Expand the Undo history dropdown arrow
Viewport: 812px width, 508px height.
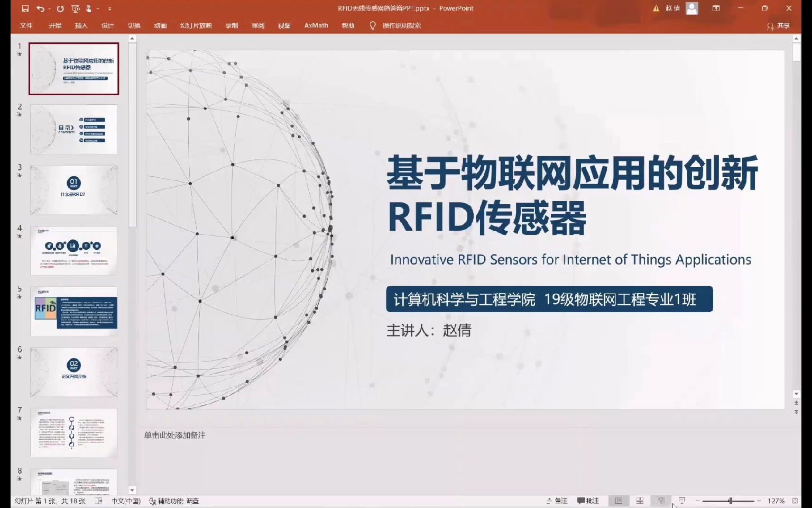click(49, 8)
